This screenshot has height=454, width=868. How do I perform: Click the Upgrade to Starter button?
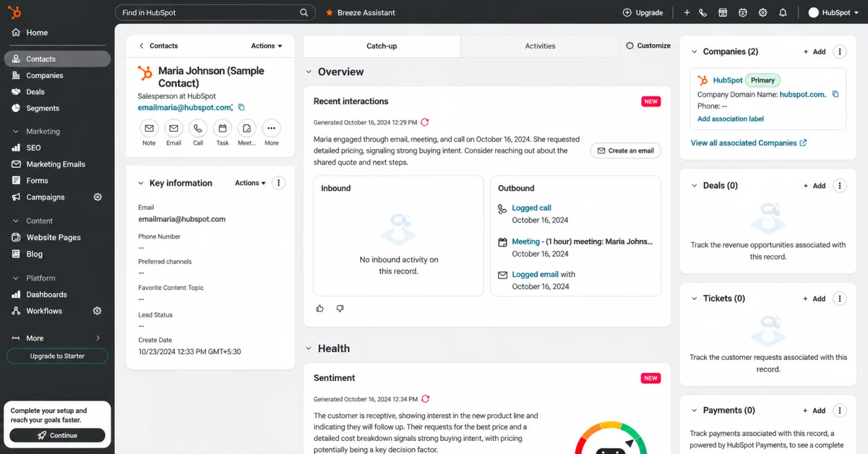coord(57,356)
